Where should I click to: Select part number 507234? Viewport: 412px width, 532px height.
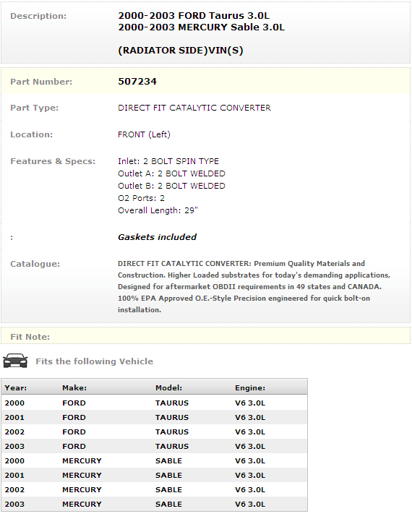pos(137,82)
